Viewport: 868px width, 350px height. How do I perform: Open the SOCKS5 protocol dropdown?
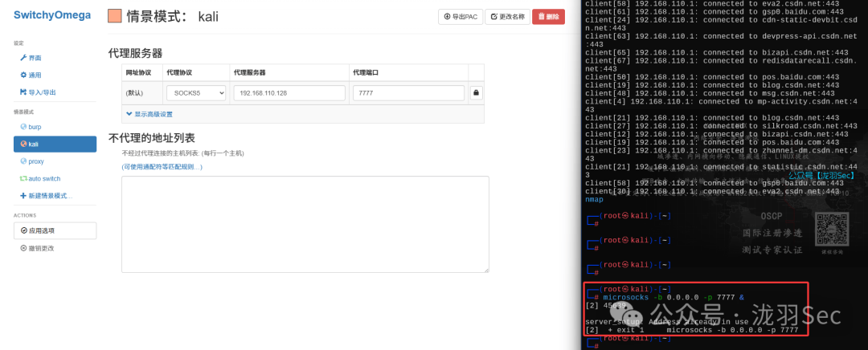(x=196, y=93)
